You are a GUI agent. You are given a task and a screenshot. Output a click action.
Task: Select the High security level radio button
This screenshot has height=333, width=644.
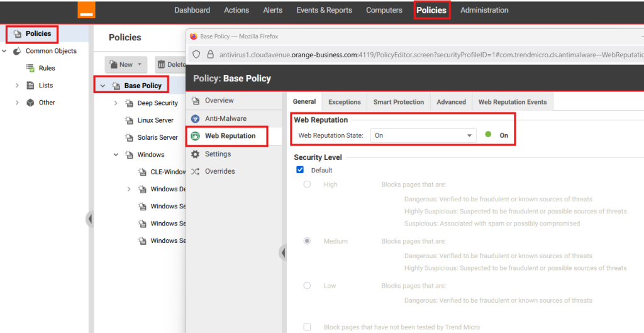(x=307, y=184)
